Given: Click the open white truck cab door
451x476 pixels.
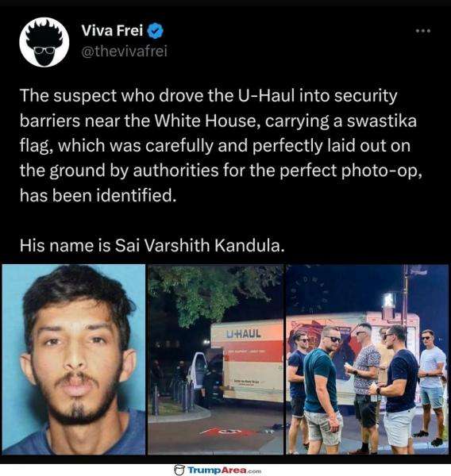Looking at the screenshot, I should click(x=198, y=370).
